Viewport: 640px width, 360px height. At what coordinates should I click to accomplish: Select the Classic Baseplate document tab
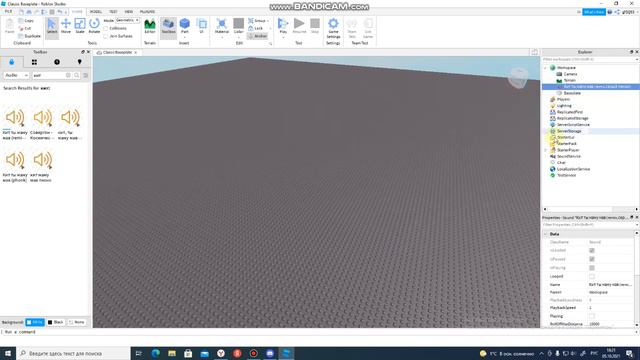tap(117, 52)
